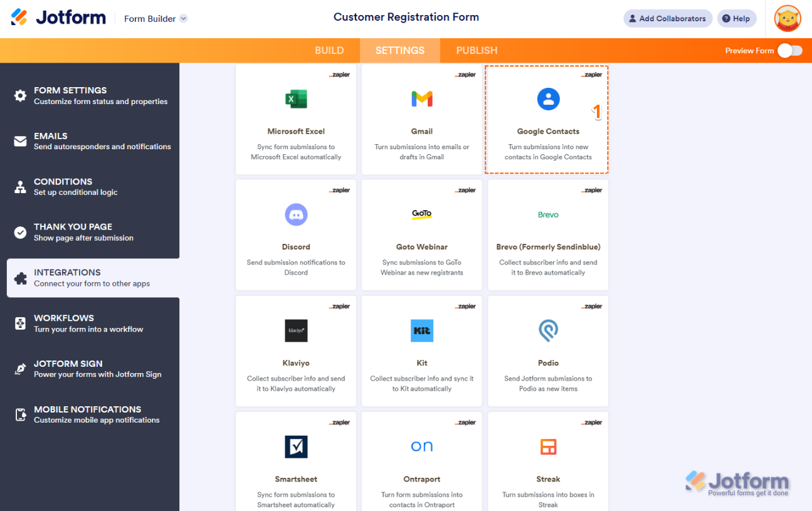The height and width of the screenshot is (511, 812).
Task: Click the Jotform logo in the header
Action: coord(59,18)
